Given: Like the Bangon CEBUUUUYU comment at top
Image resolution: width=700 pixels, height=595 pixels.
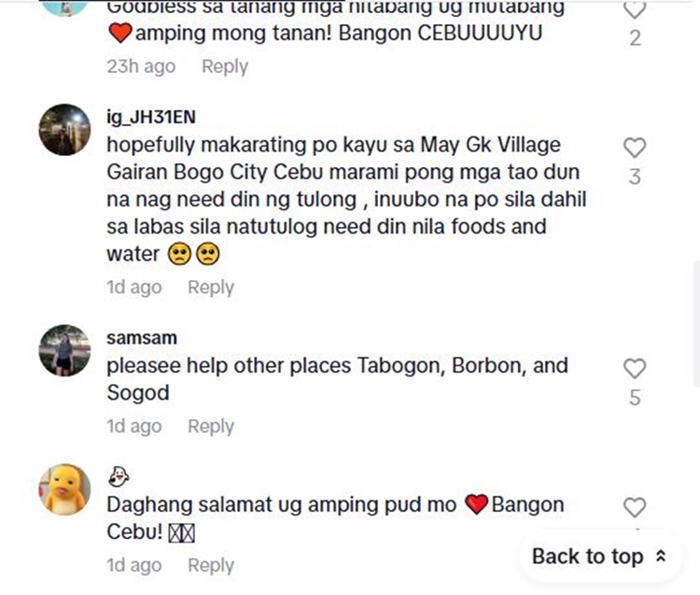Looking at the screenshot, I should tap(635, 10).
